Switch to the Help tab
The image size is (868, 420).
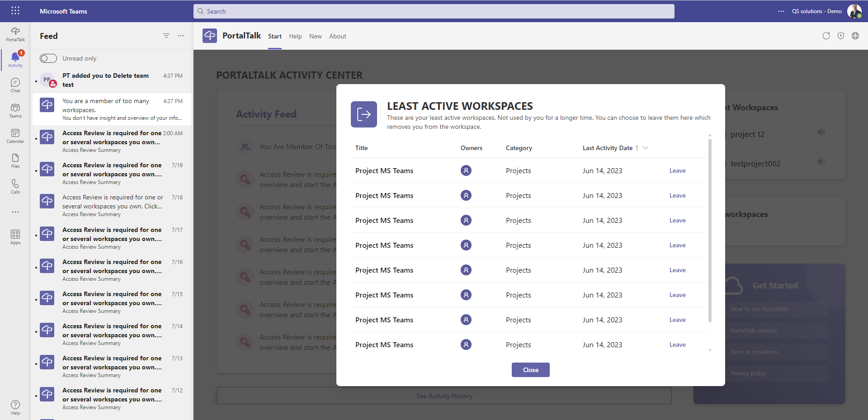coord(296,36)
